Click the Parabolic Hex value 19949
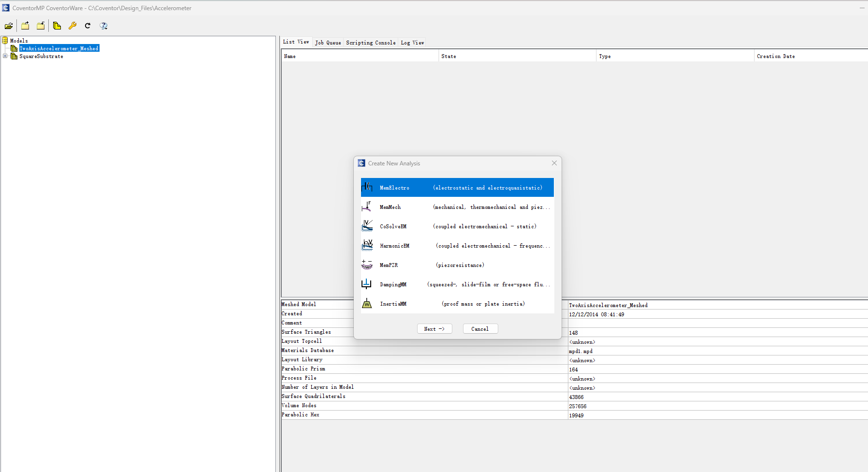The image size is (868, 472). 576,415
